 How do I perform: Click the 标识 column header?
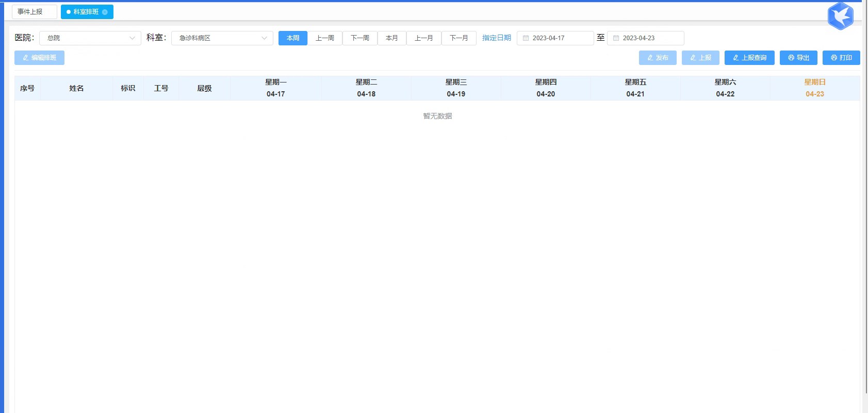pyautogui.click(x=128, y=88)
